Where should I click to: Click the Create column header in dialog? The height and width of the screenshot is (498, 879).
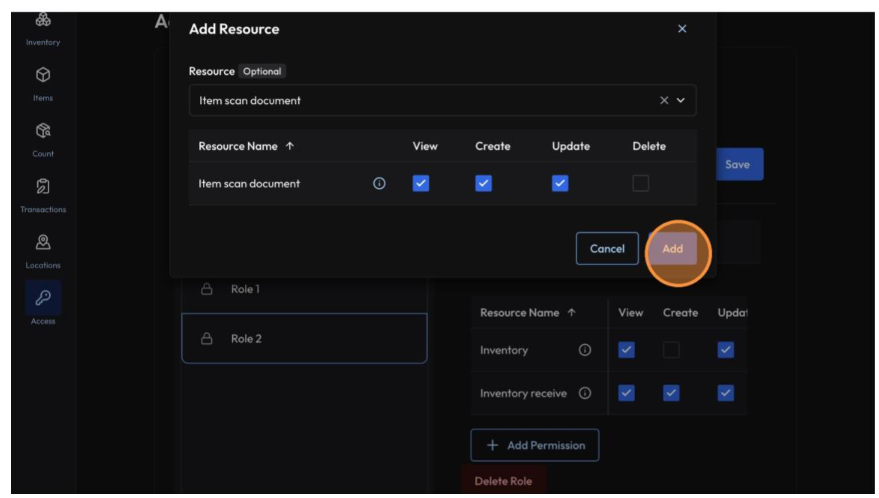point(493,146)
